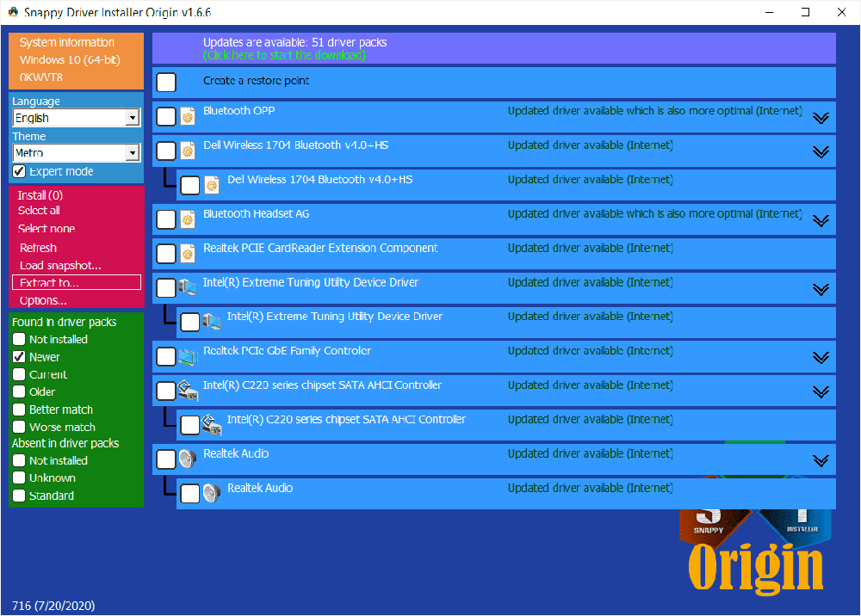Image resolution: width=861 pixels, height=616 pixels.
Task: Click the version text 716 (7/20/2020)
Action: pos(53,606)
